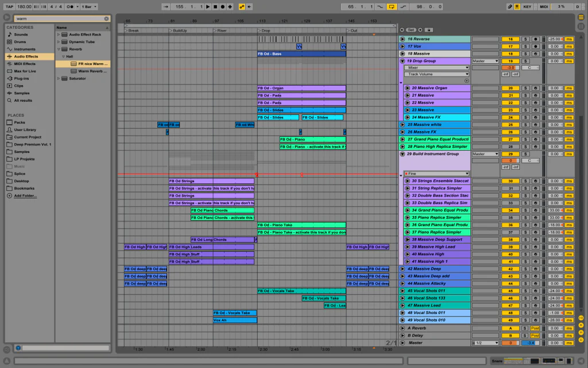
Task: Toggle the computer MIDI keyboard icon
Action: pyautogui.click(x=517, y=7)
